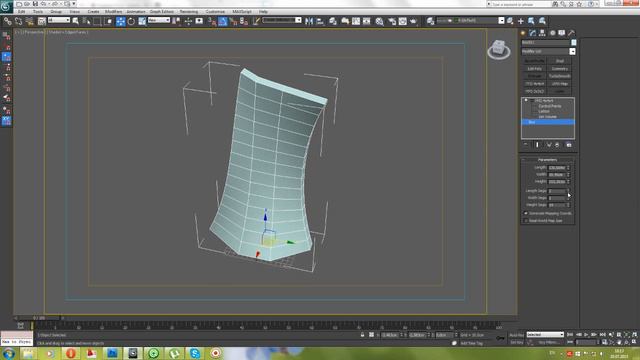Toggle Auto Key animation mode
This screenshot has height=360, width=640.
tap(516, 335)
